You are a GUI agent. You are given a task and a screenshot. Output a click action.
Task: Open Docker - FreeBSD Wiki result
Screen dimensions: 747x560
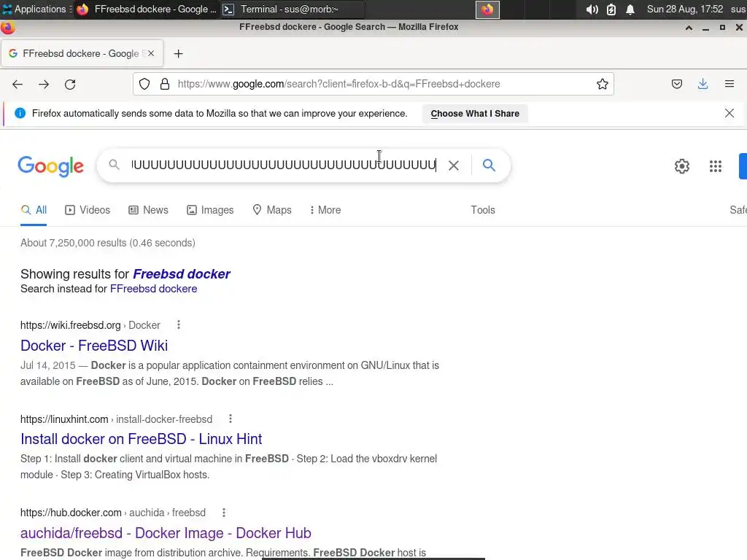[94, 345]
